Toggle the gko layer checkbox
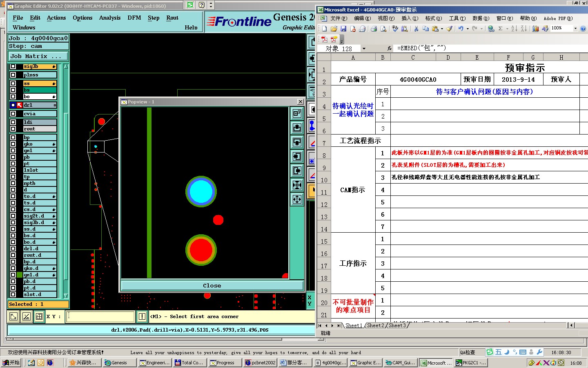The width and height of the screenshot is (588, 368). (13, 144)
